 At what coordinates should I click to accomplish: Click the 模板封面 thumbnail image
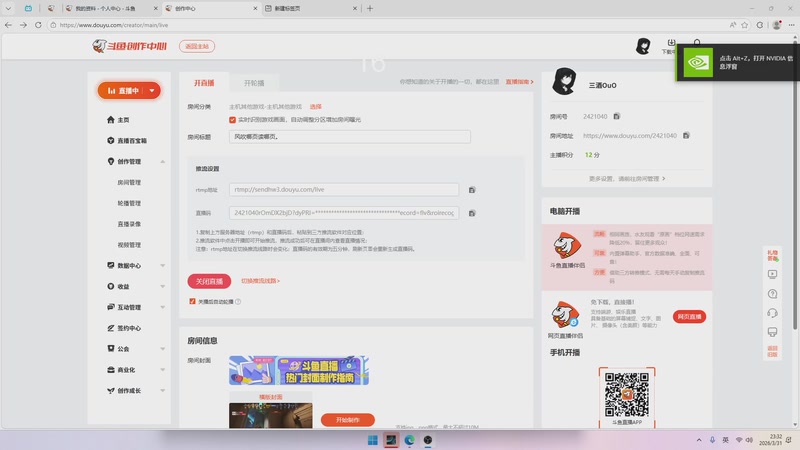pos(270,415)
